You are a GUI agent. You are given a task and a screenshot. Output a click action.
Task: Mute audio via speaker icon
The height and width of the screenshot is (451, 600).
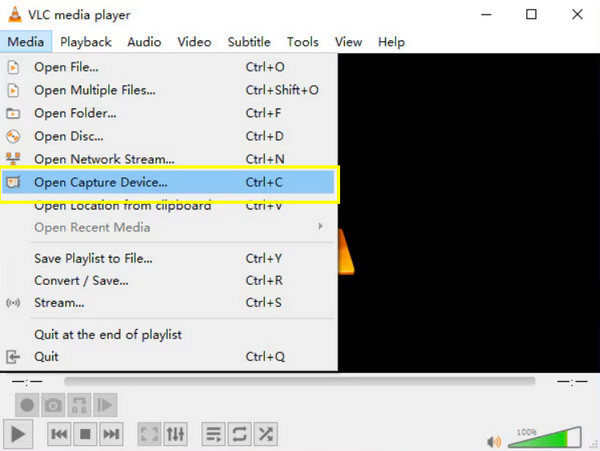pos(494,442)
